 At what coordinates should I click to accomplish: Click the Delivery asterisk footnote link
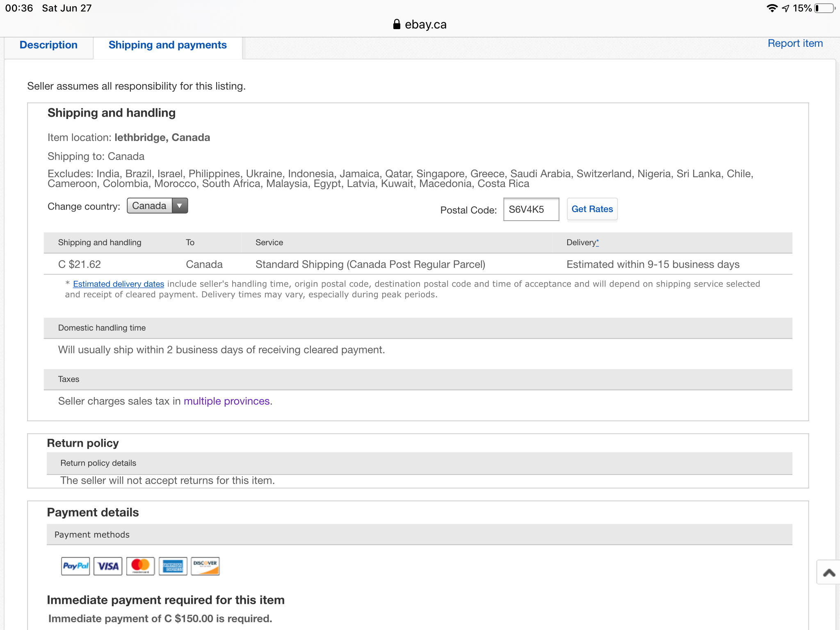[x=597, y=242]
